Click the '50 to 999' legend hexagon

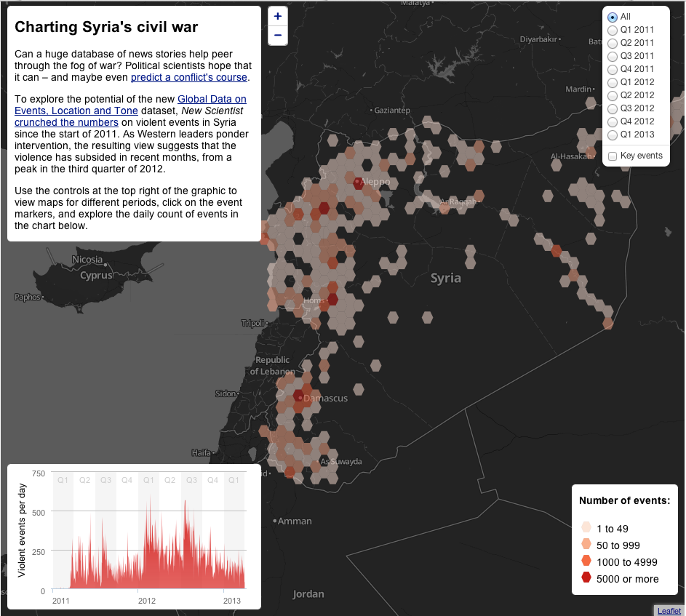586,545
